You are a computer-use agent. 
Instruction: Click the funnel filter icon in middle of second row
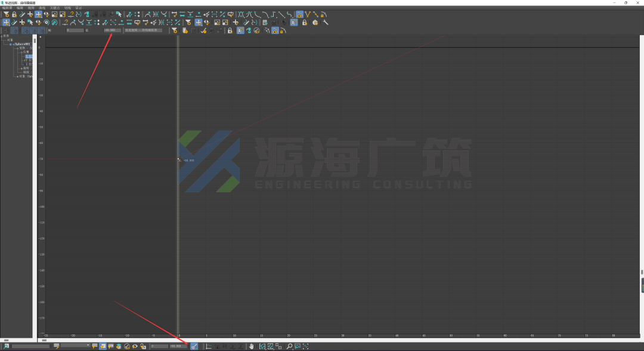coord(188,23)
